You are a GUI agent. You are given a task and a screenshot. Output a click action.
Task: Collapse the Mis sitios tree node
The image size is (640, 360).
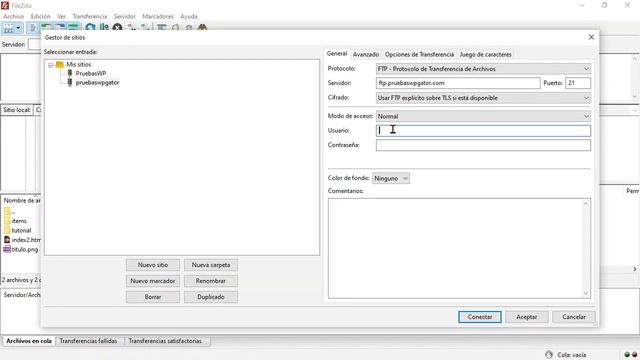(51, 65)
